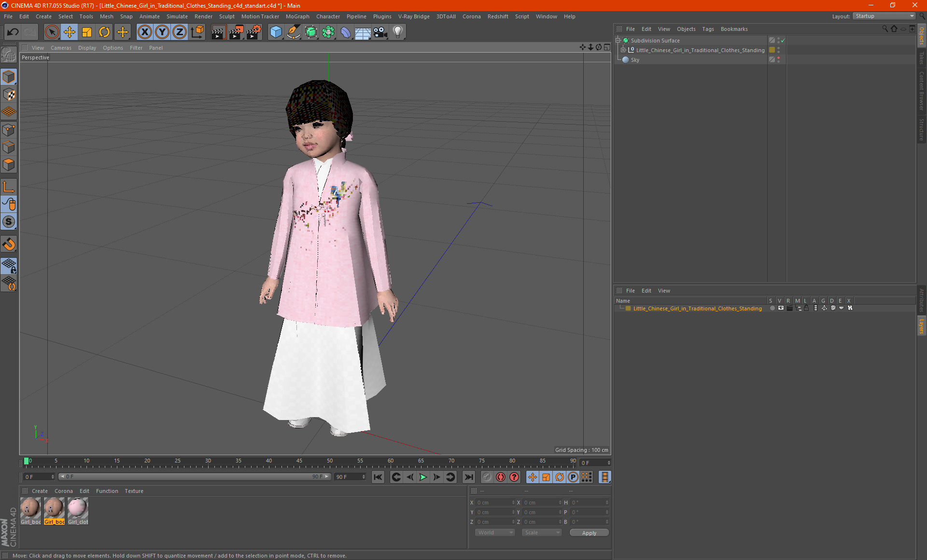
Task: Switch to Texture mode
Action: [9, 95]
